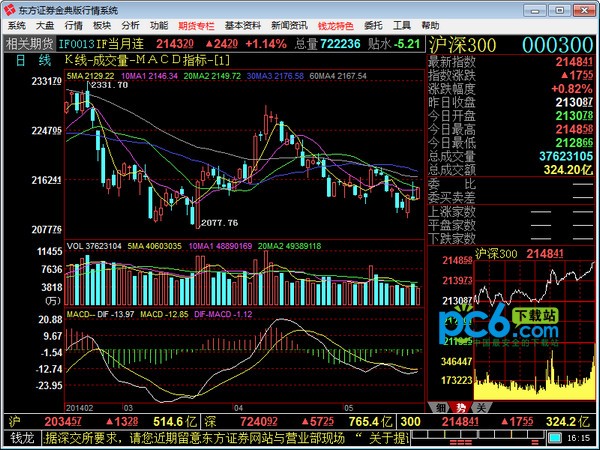Switch to the 关 tab

pyautogui.click(x=481, y=408)
